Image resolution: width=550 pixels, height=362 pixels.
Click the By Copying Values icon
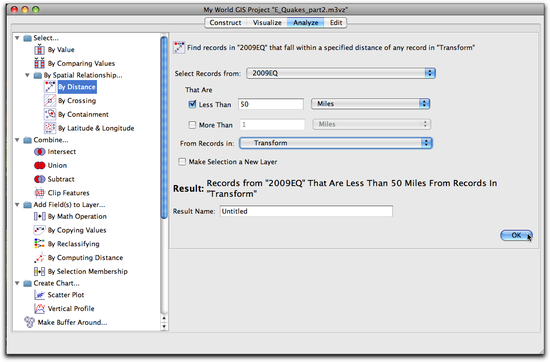click(x=39, y=230)
